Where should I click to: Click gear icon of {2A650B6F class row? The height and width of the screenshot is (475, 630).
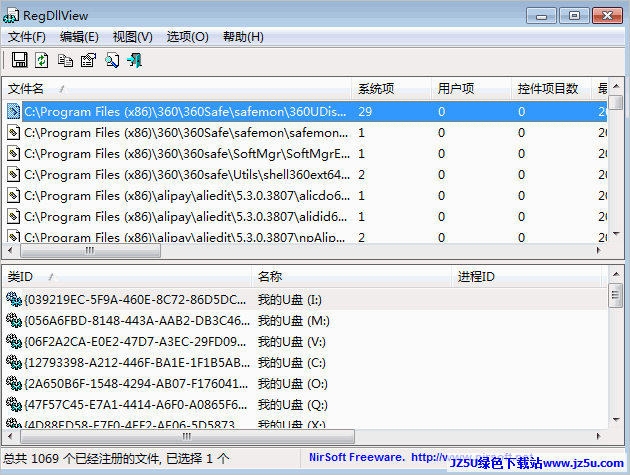coord(14,383)
